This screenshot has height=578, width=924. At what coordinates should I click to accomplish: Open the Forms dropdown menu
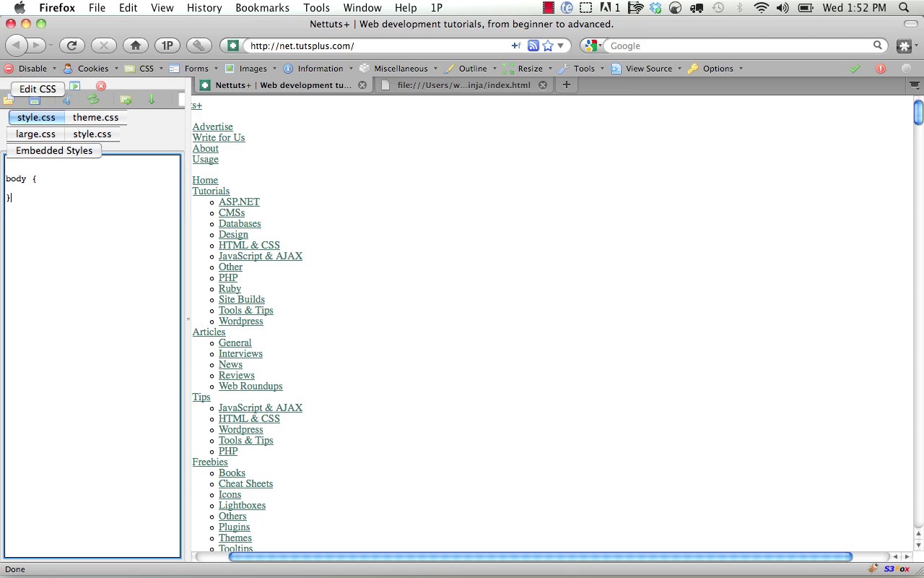tap(192, 69)
